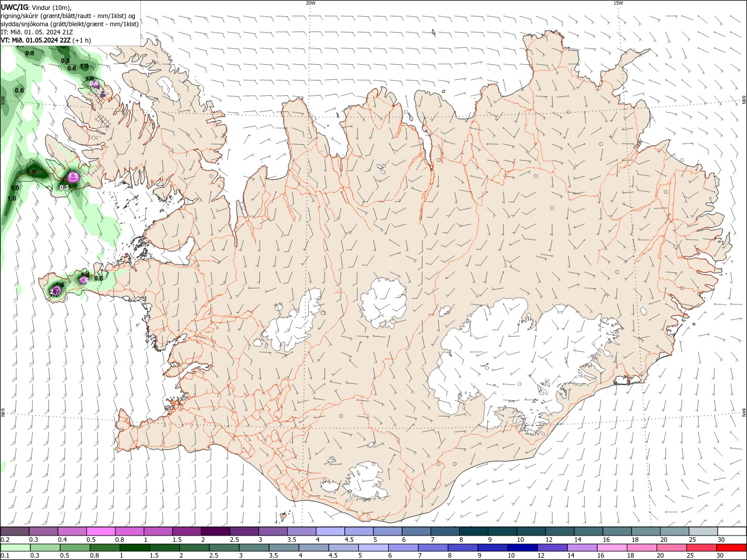Click the pale green 0.1 rain legend swatch

15,548
